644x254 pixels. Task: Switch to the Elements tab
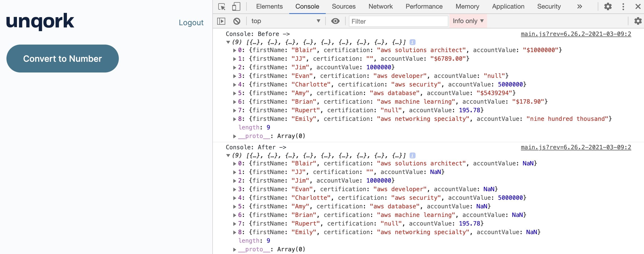(269, 6)
